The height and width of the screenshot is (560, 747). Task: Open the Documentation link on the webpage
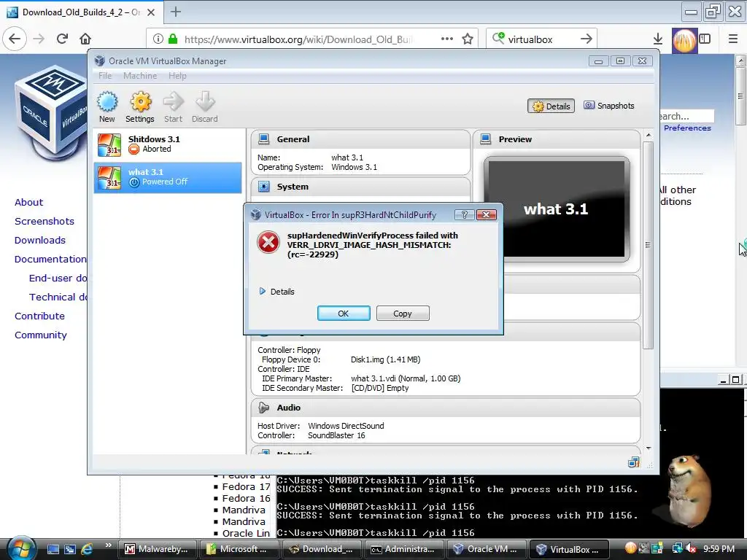pyautogui.click(x=50, y=260)
